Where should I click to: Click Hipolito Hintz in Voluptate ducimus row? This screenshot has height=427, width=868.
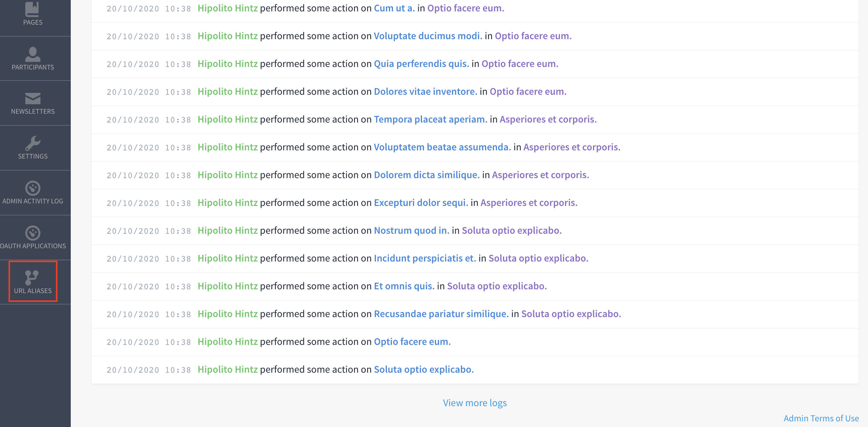[227, 36]
